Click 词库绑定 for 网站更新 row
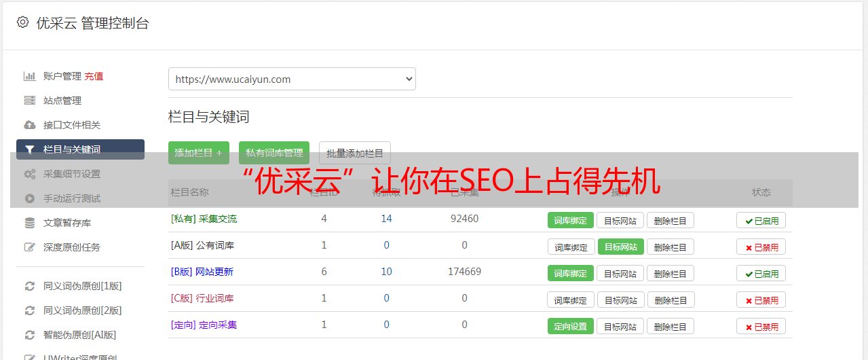Screen dimensions: 868x360 click(571, 273)
